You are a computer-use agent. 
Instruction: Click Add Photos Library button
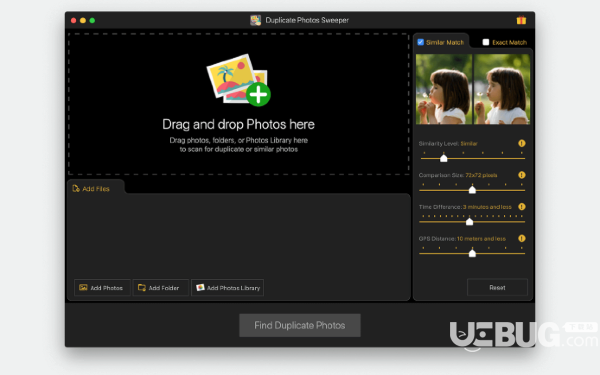coord(228,288)
